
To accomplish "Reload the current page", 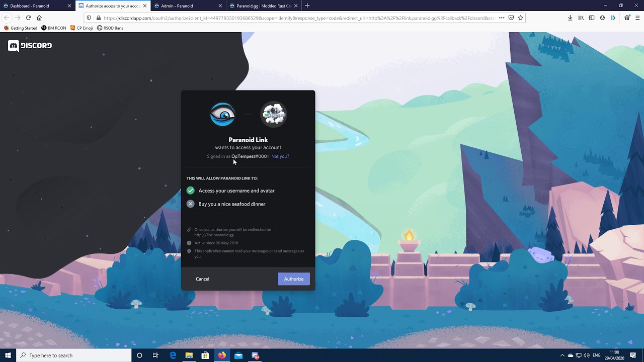I will click(29, 18).
